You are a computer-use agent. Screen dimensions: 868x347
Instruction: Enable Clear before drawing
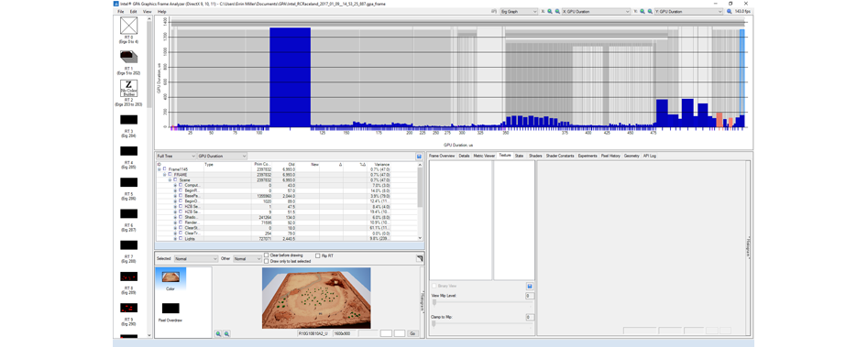(x=267, y=255)
